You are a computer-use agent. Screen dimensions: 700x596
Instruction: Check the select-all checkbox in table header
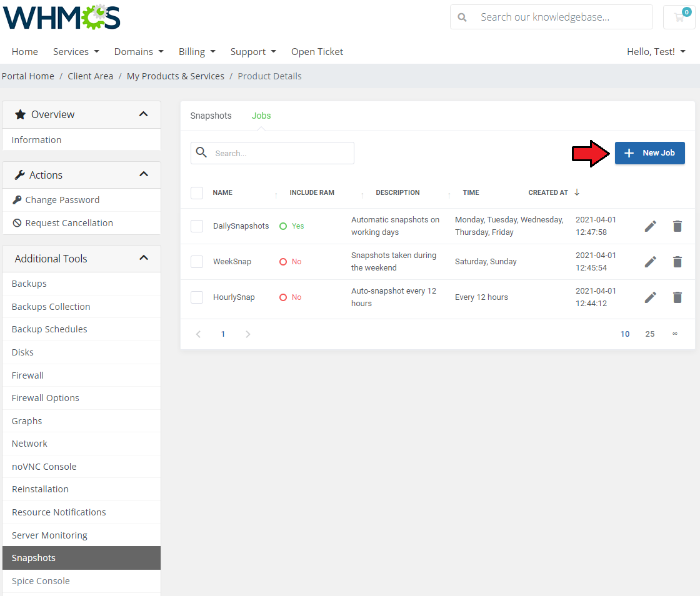(x=197, y=192)
